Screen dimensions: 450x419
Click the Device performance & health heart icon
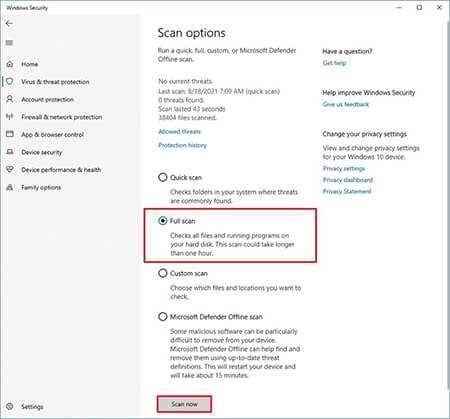(10, 169)
